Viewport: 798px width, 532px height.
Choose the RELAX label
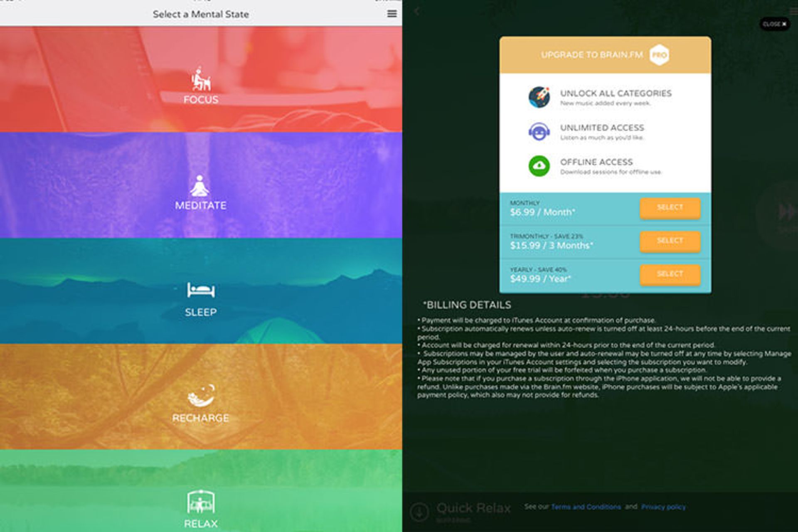[201, 524]
